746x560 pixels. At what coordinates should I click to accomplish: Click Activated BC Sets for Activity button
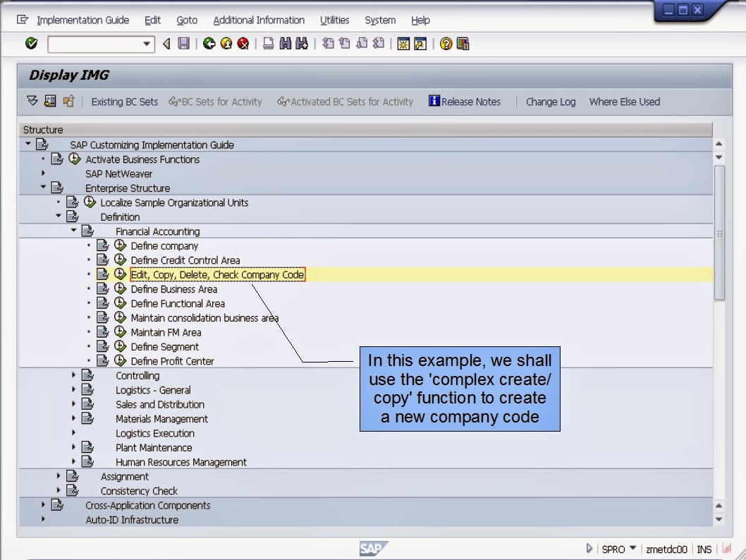(346, 102)
